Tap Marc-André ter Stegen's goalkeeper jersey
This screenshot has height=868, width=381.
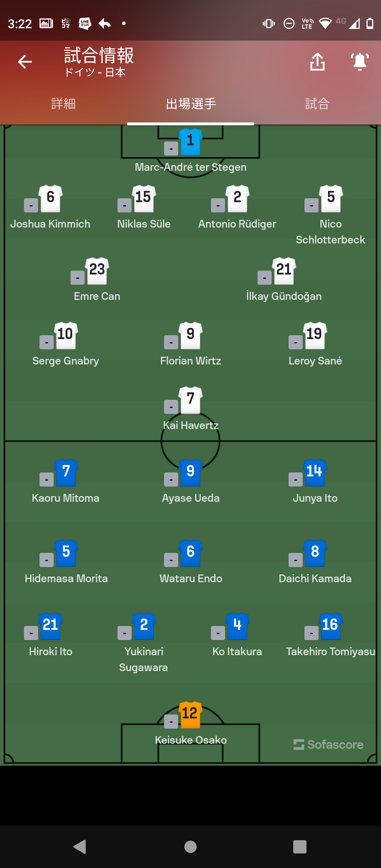pos(190,142)
